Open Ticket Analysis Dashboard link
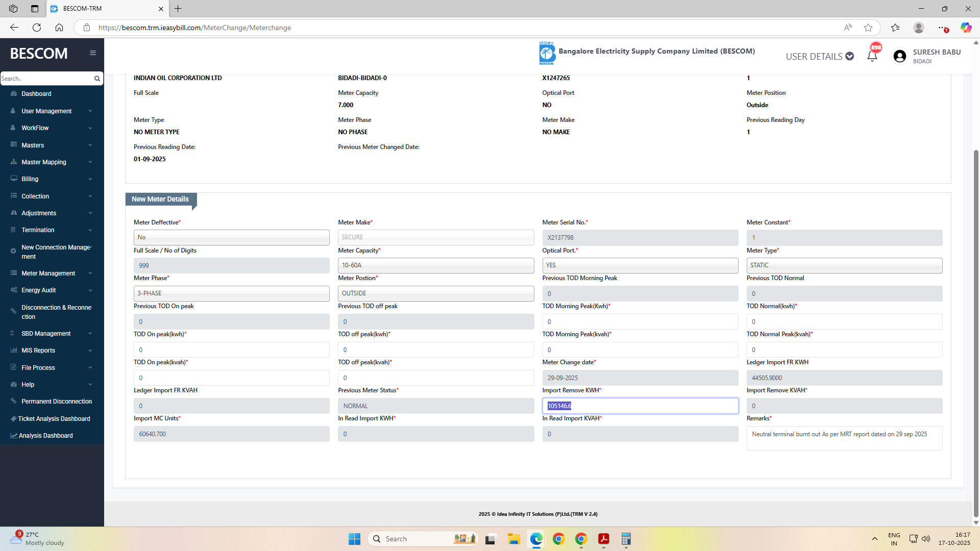 (x=54, y=419)
